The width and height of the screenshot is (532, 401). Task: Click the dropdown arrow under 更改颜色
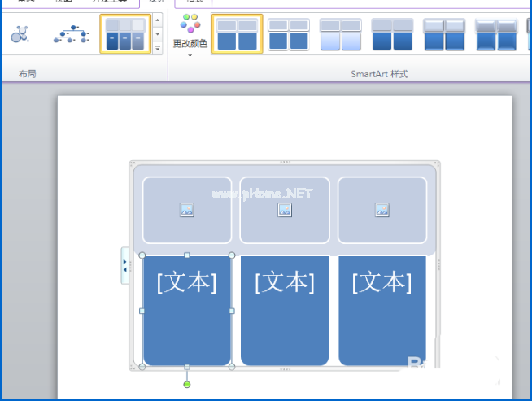(x=190, y=55)
